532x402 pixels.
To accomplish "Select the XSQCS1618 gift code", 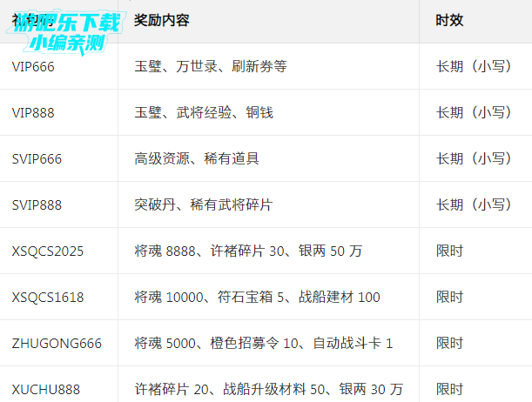I will 48,297.
